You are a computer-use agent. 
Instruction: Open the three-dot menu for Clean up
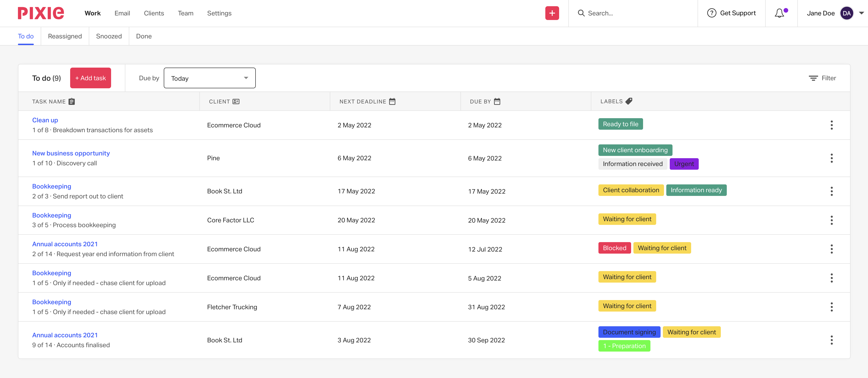coord(831,125)
